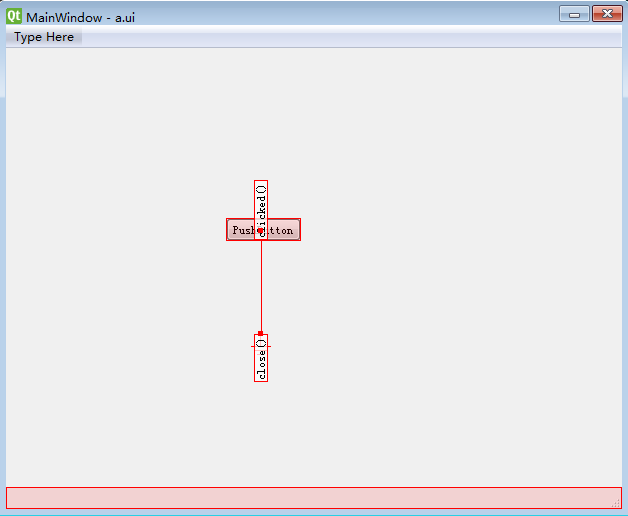Close the a.ui form window
Viewport: 628px width, 516px height.
(605, 13)
